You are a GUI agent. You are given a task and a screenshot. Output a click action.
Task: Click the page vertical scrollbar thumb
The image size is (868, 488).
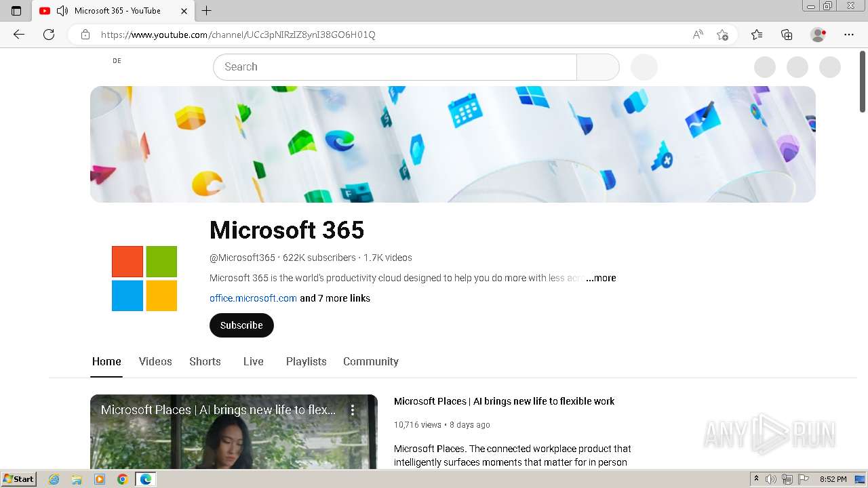click(863, 81)
